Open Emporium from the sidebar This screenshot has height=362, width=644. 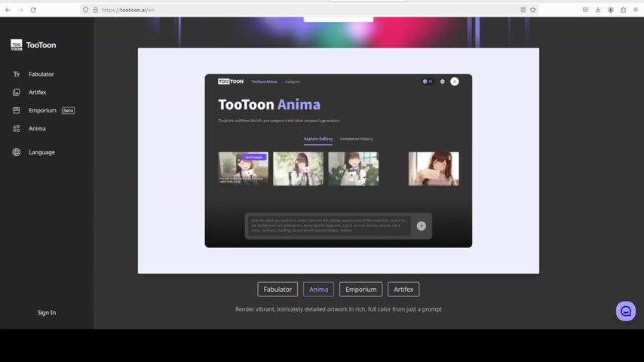pyautogui.click(x=42, y=111)
